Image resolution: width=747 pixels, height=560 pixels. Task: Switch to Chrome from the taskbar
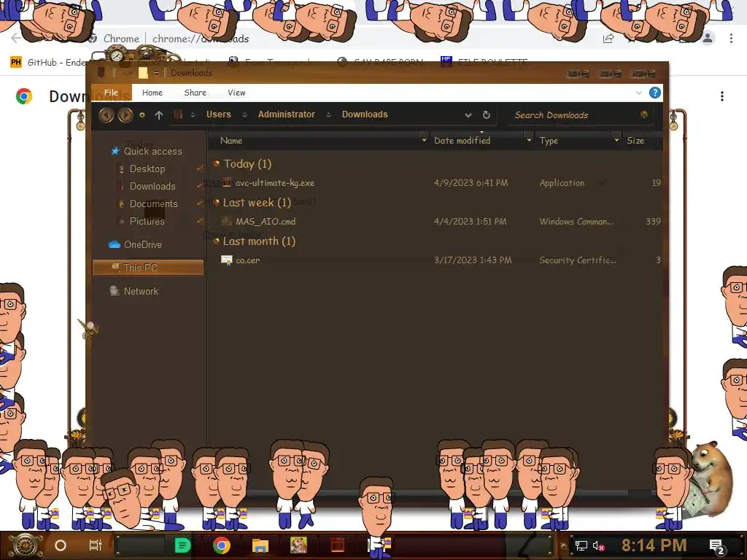222,545
